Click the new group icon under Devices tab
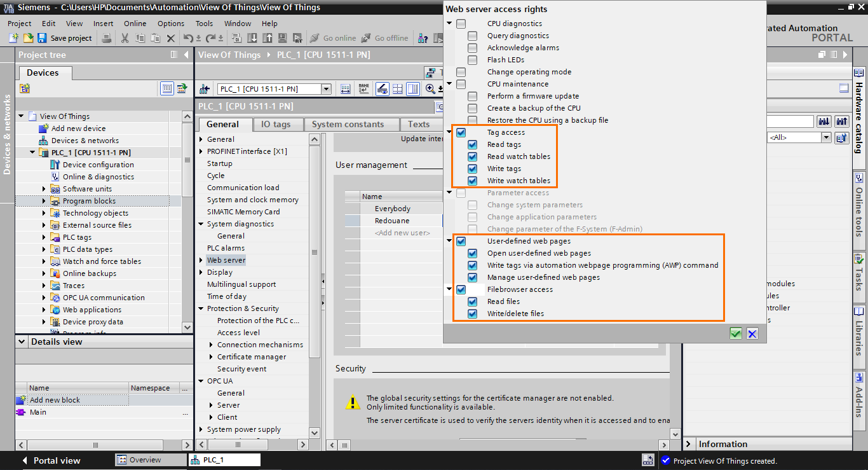 [x=25, y=88]
